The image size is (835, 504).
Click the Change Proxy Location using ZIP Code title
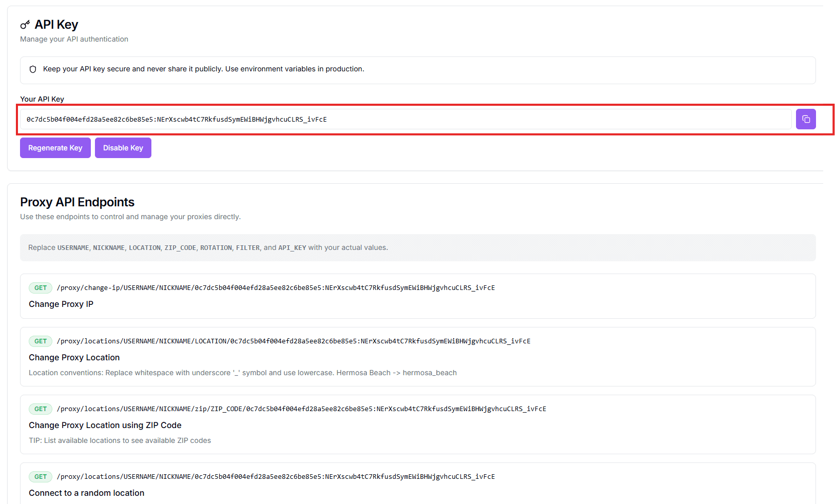click(105, 425)
